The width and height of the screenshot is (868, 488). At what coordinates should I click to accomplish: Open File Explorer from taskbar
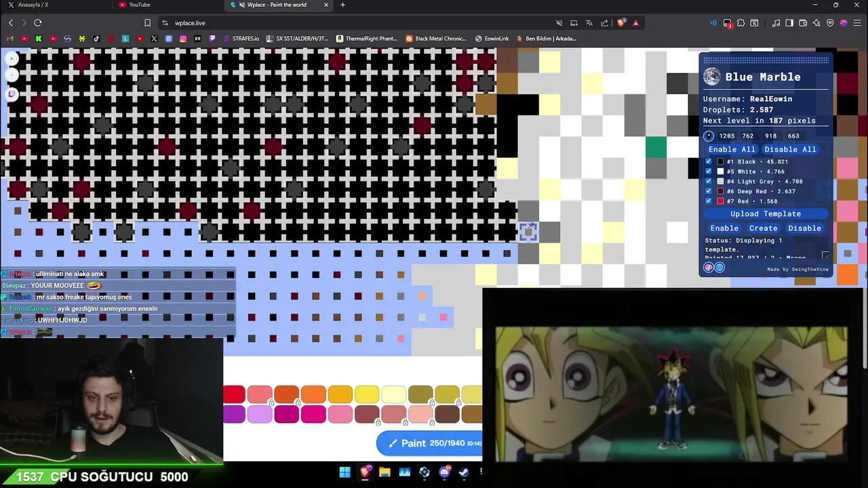pos(384,472)
